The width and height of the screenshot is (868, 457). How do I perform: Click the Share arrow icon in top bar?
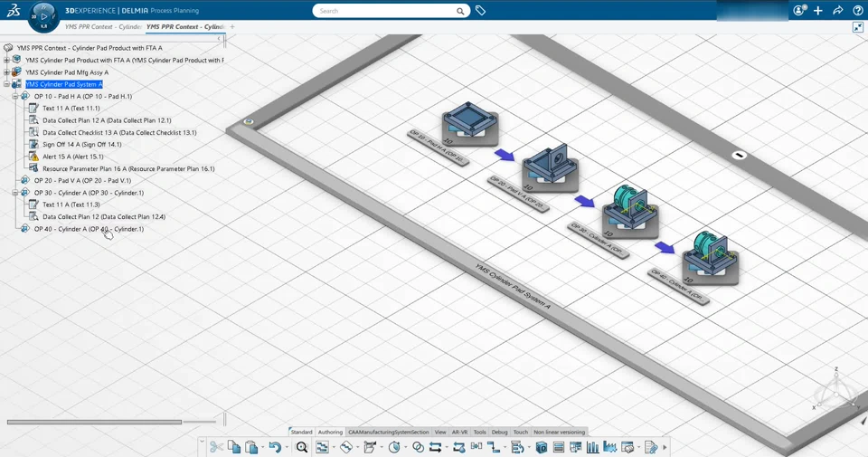point(838,11)
